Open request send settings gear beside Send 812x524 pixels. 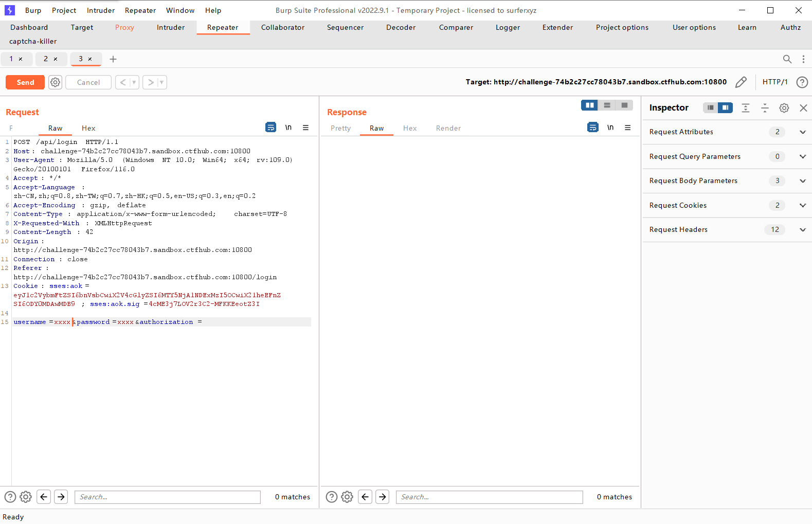56,82
